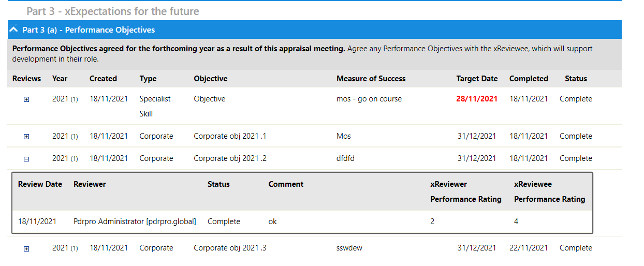Click the Status column header in objectives table
The height and width of the screenshot is (266, 644).
[576, 79]
